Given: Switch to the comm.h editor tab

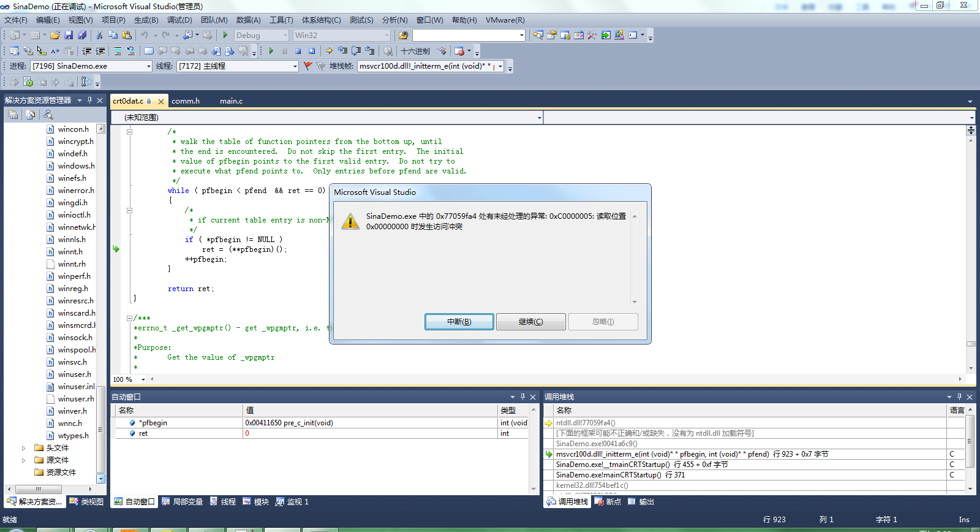Looking at the screenshot, I should point(186,101).
